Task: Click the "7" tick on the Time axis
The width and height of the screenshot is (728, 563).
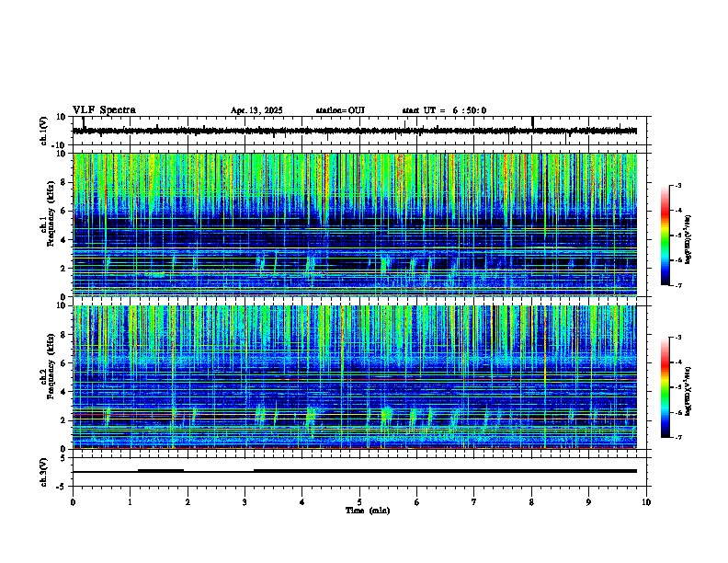Action: tap(474, 502)
